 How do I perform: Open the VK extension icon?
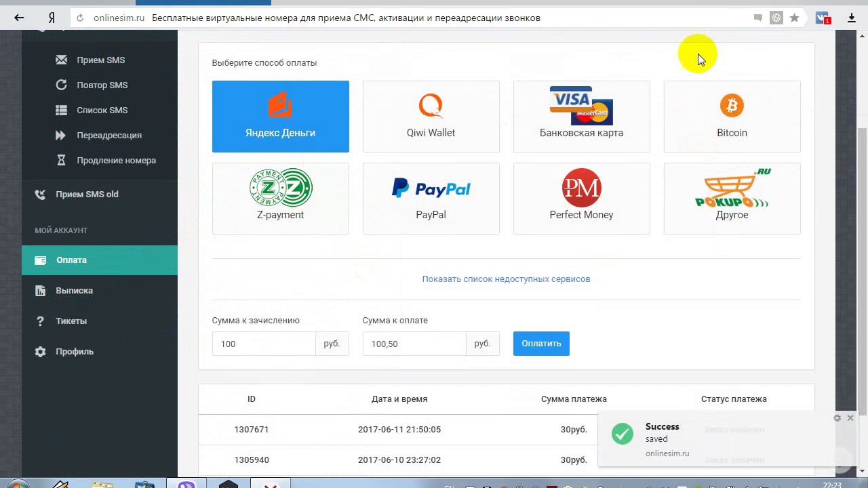[823, 18]
